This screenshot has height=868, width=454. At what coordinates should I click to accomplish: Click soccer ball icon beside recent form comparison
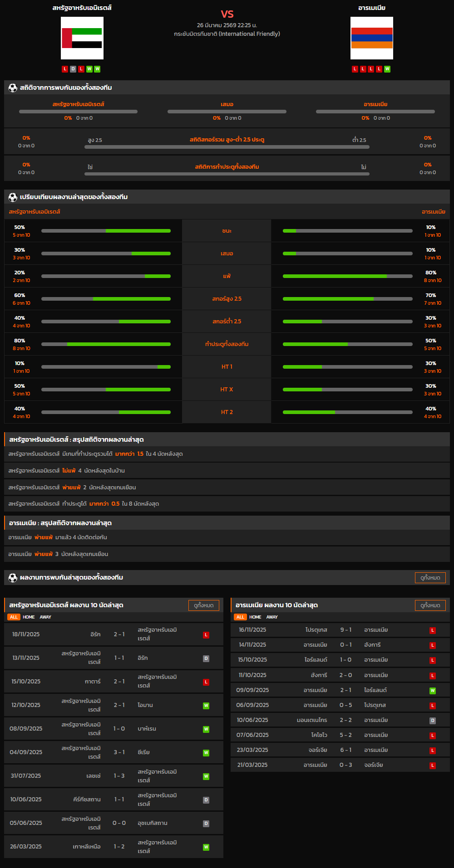tap(13, 197)
